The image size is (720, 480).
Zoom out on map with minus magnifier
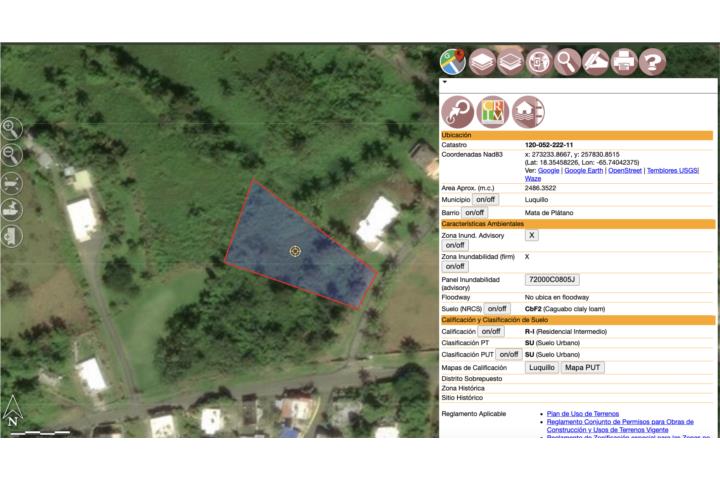pos(11,154)
